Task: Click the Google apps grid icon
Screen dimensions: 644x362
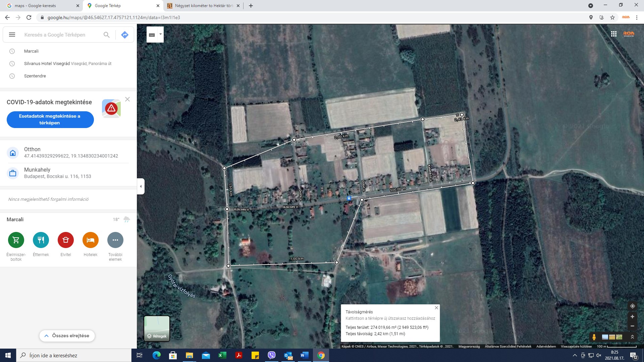Action: point(614,34)
